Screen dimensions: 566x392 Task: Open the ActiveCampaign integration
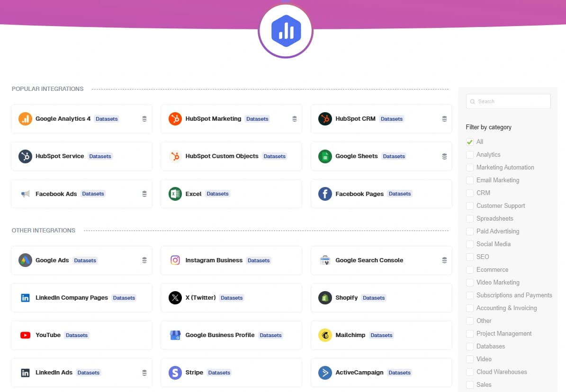point(381,373)
